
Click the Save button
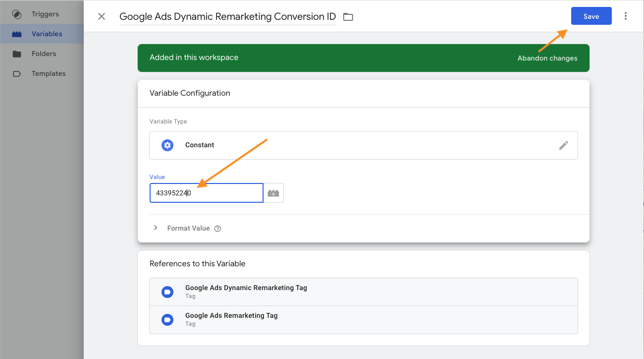pos(591,16)
